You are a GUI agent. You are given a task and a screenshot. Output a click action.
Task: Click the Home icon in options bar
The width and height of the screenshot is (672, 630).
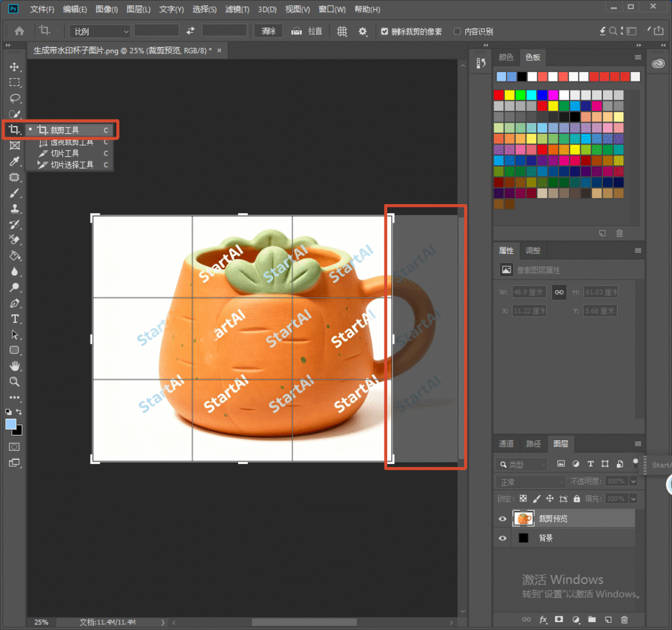tap(19, 31)
